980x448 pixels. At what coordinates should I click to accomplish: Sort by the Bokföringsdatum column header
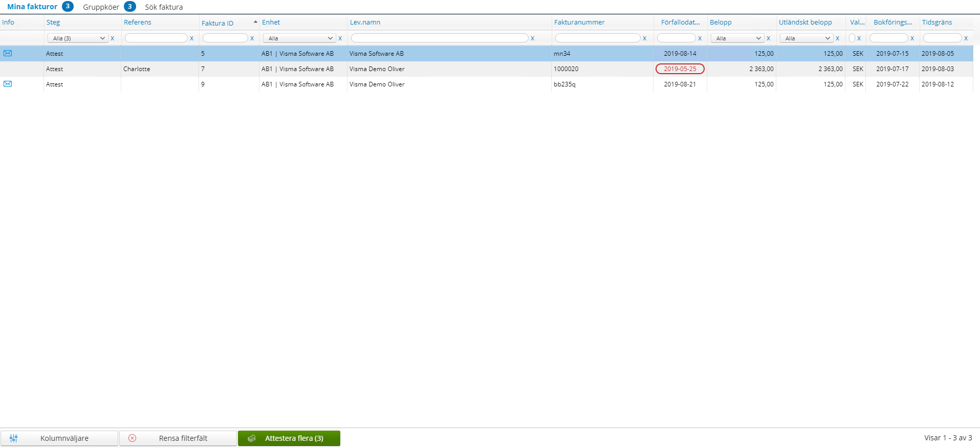[893, 22]
